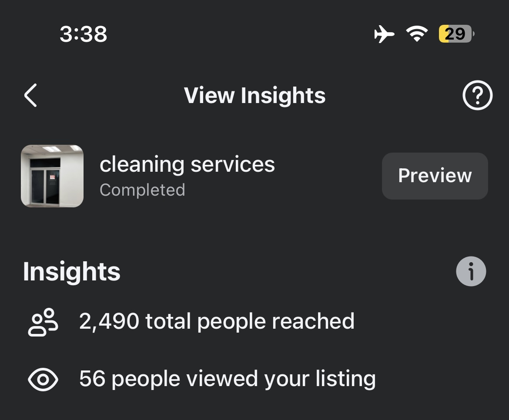Tap the cleaning services listing title
The image size is (509, 420).
point(187,164)
